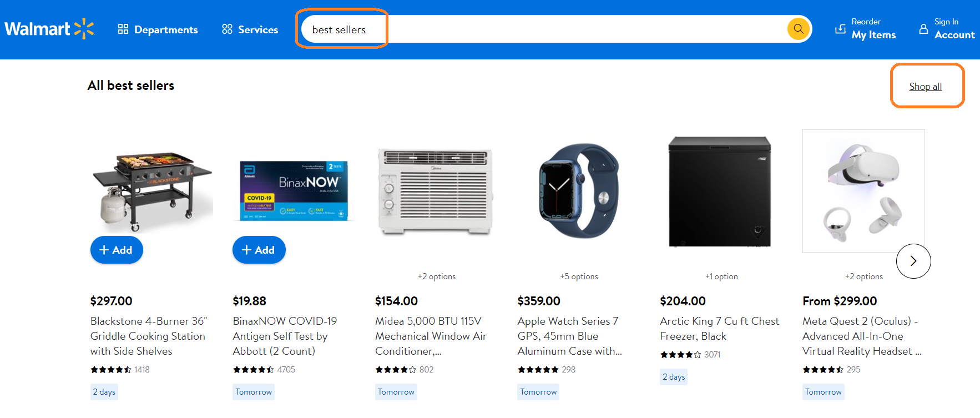
Task: Open the Apple Watch Series 7 title link
Action: click(570, 336)
